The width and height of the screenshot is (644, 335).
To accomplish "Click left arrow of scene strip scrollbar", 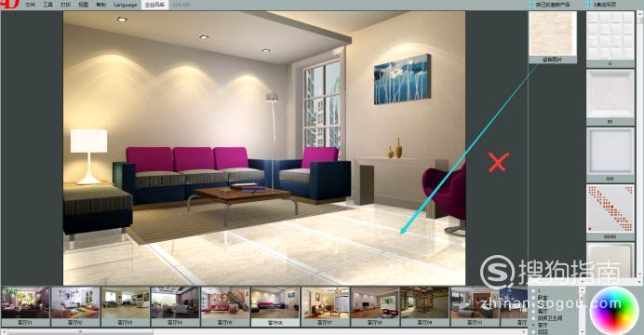I will coord(4,331).
